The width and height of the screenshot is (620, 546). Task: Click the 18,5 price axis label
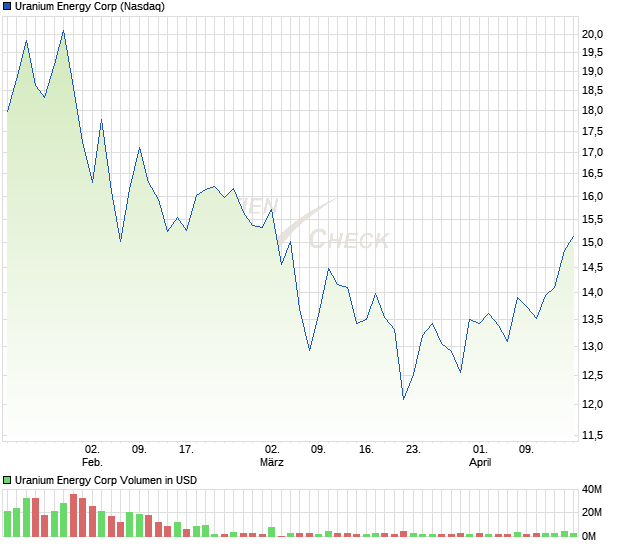[x=592, y=91]
